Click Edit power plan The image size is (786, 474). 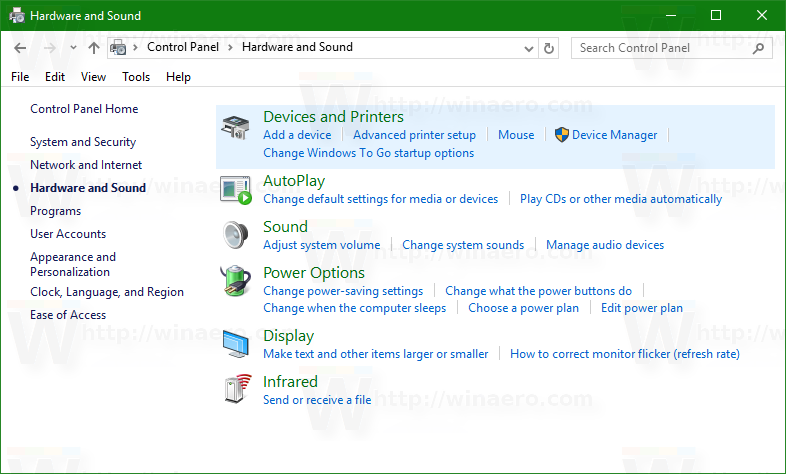[642, 308]
